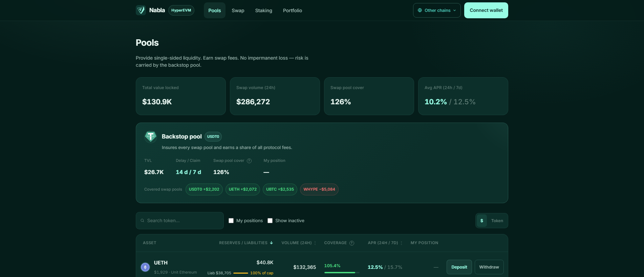The image size is (644, 277).
Task: Click the WHYPE −$5,084 covered pool chip
Action: [319, 190]
